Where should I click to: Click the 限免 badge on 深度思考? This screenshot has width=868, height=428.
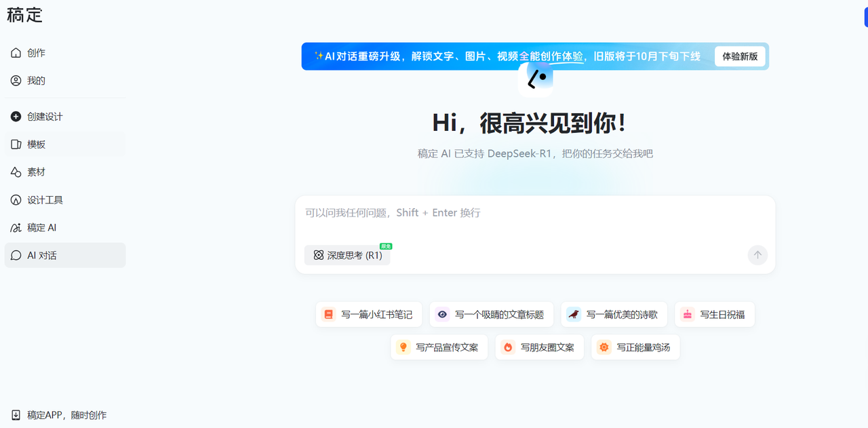[x=386, y=246]
